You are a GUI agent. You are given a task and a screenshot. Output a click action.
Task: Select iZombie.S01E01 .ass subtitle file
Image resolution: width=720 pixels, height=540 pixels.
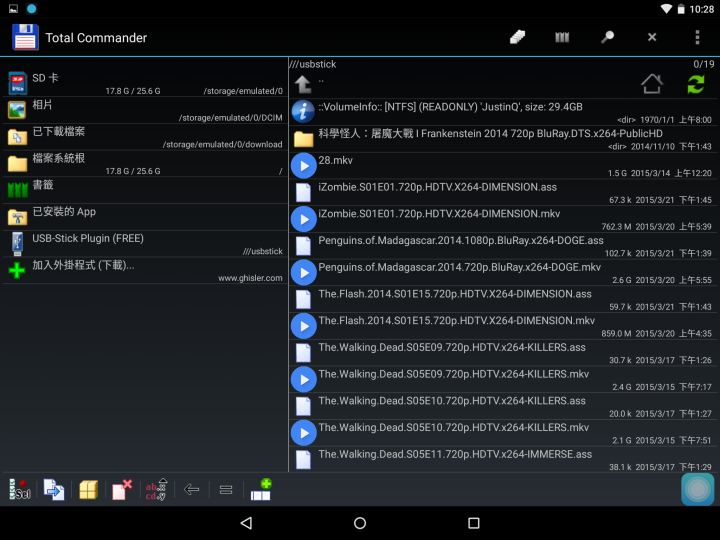503,192
